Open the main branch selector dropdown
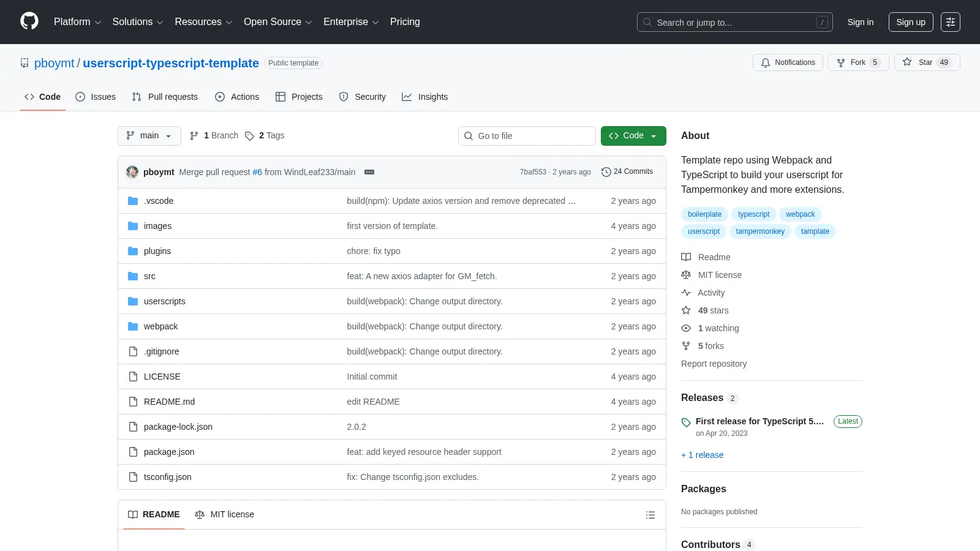The image size is (980, 551). click(149, 136)
